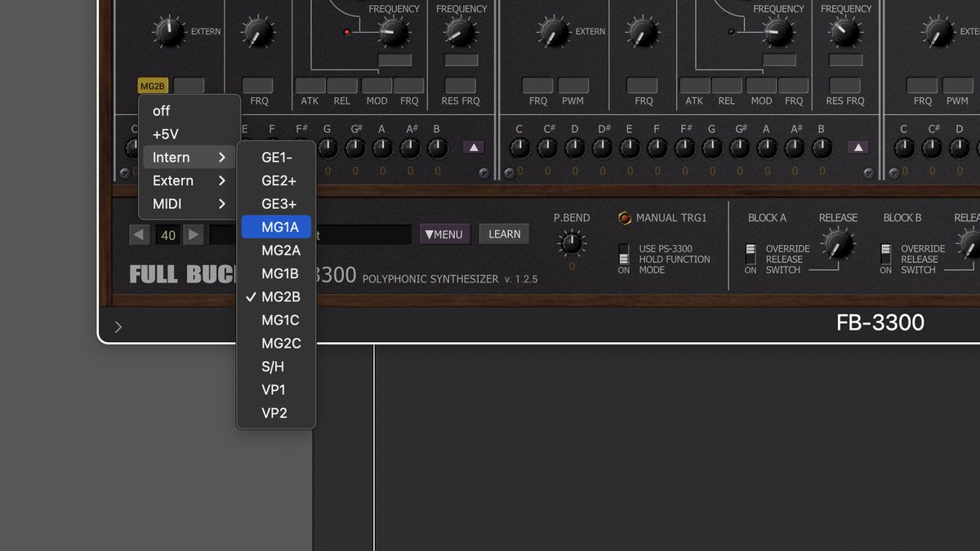Click the P.BEND knob
The height and width of the screenshot is (551, 980).
point(572,242)
